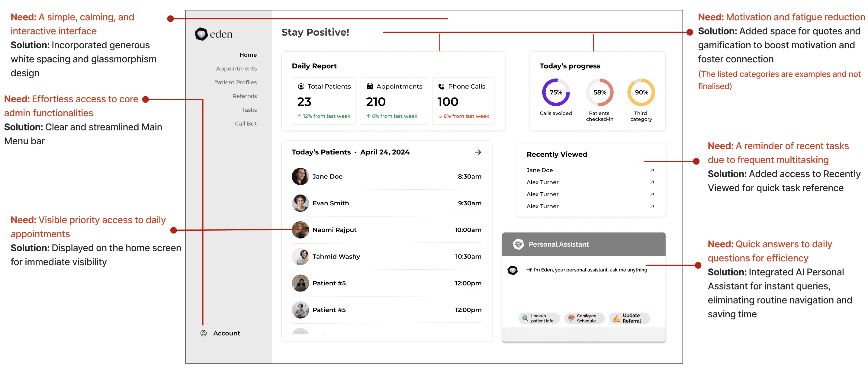Click the Personal Assistant header gem icon
This screenshot has height=369, width=868.
[x=518, y=244]
